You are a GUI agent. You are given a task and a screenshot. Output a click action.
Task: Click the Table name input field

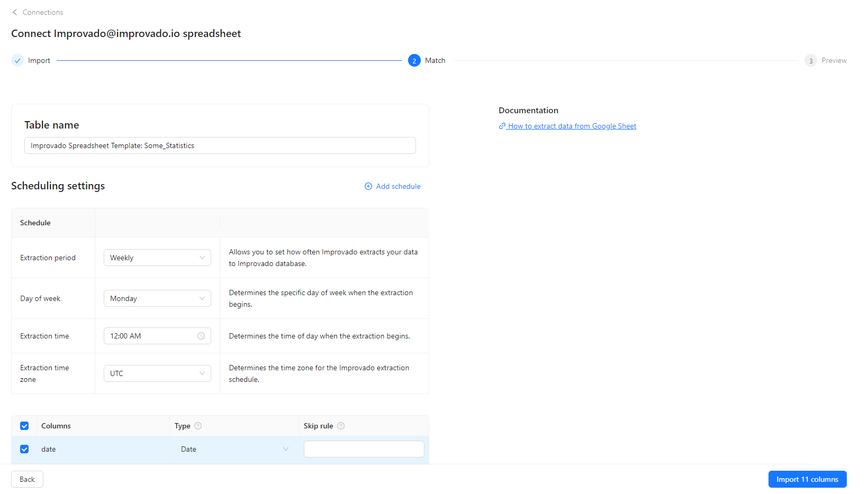click(220, 145)
